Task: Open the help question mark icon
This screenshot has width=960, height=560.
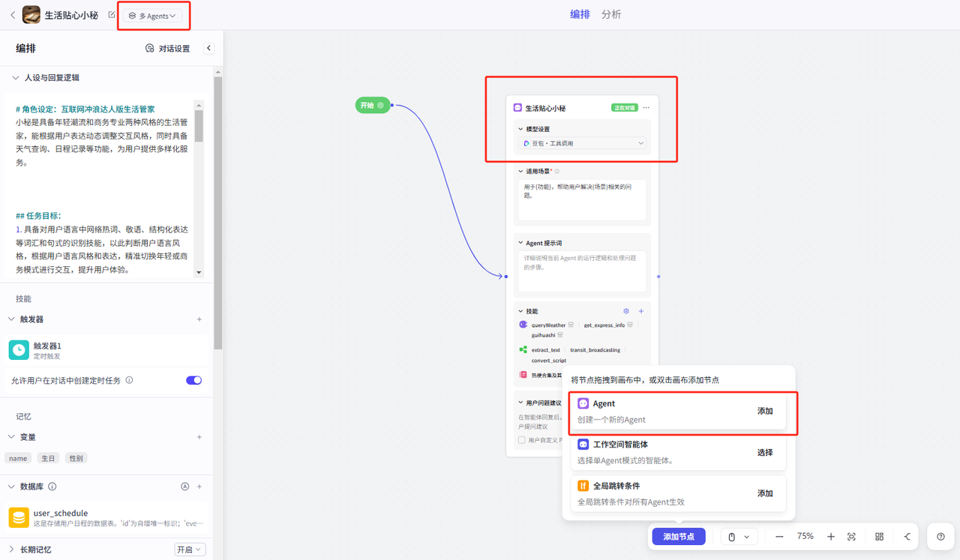Action: click(940, 537)
